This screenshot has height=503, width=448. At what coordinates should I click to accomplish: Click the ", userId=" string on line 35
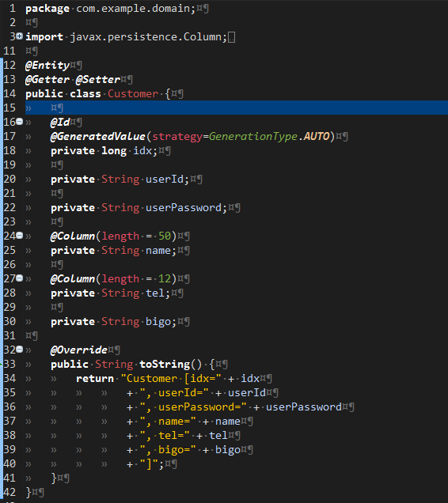tap(174, 392)
